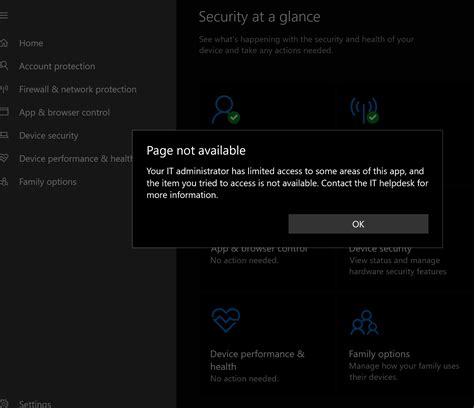Click OK in the Page not available dialog
The image size is (474, 408).
[x=358, y=224]
